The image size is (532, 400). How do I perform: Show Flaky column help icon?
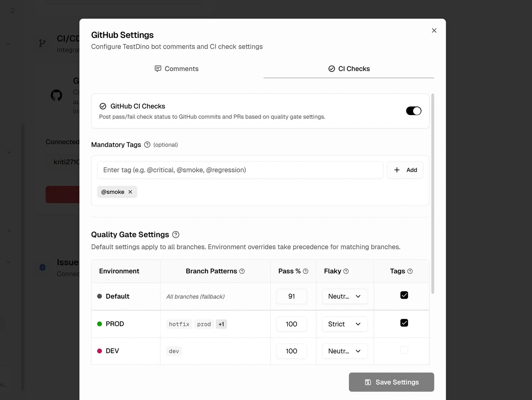pos(346,271)
